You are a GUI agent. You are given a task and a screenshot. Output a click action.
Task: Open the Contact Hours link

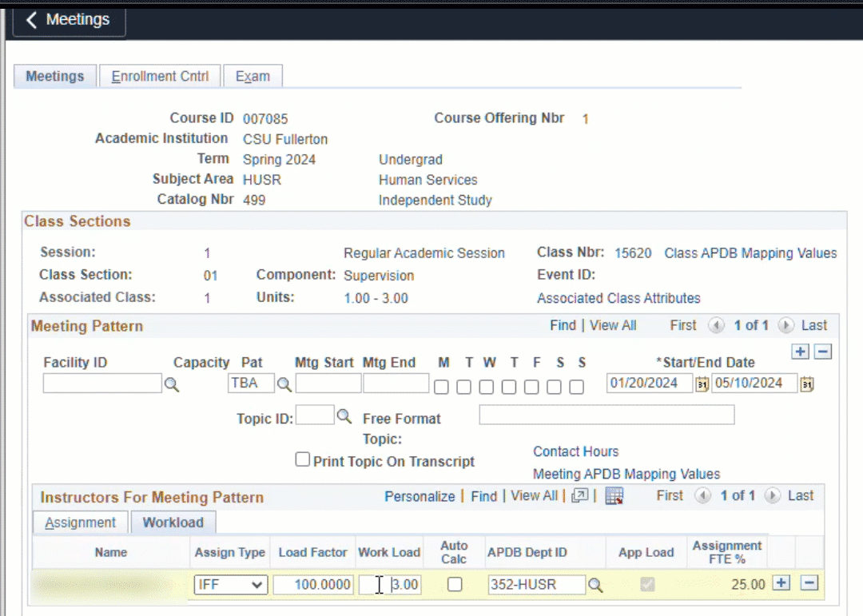(575, 451)
